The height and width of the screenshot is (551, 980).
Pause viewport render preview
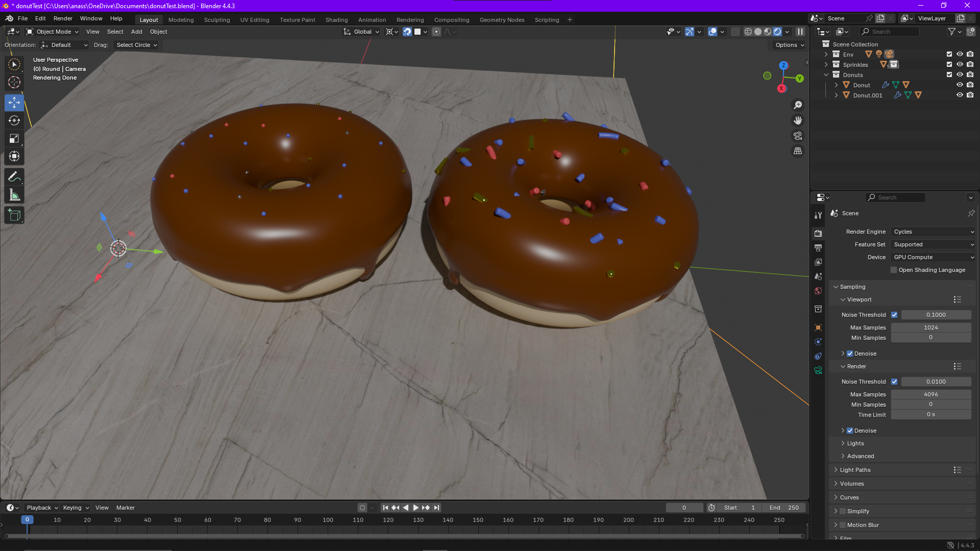click(800, 32)
